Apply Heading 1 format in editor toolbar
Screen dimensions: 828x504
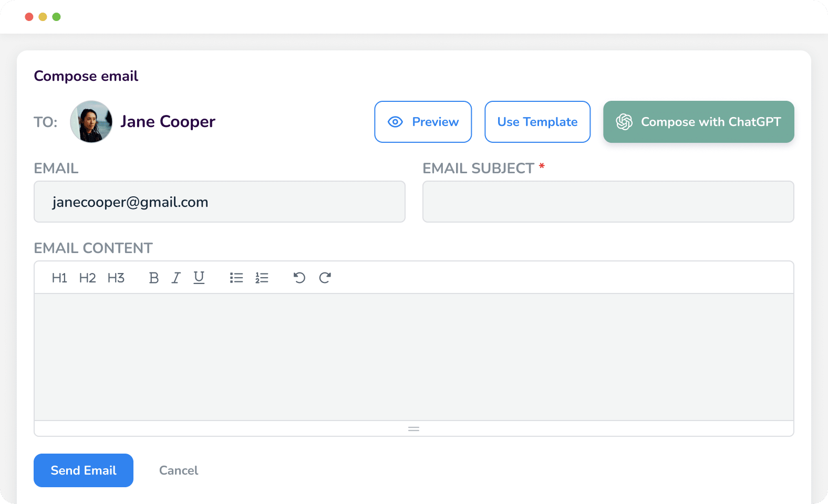(59, 278)
